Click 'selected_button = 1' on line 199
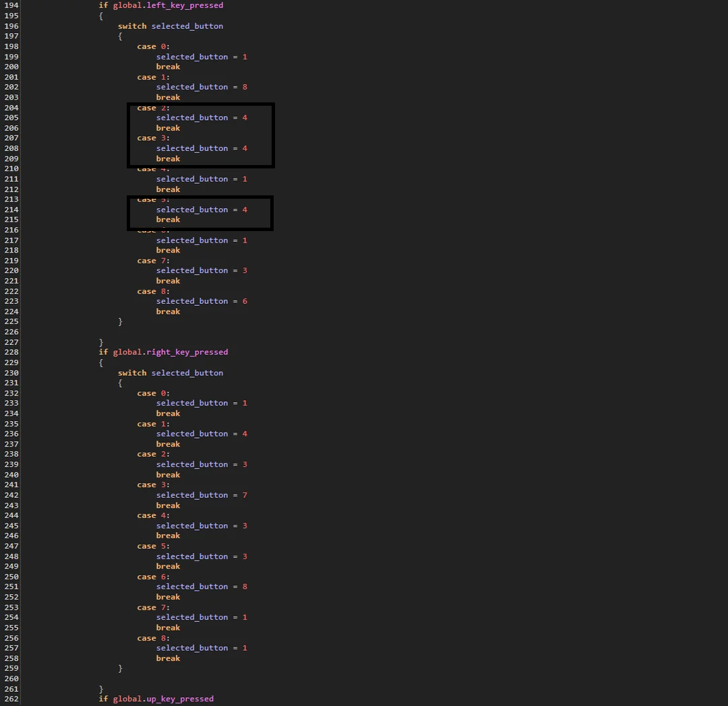Image resolution: width=728 pixels, height=706 pixels. point(202,57)
